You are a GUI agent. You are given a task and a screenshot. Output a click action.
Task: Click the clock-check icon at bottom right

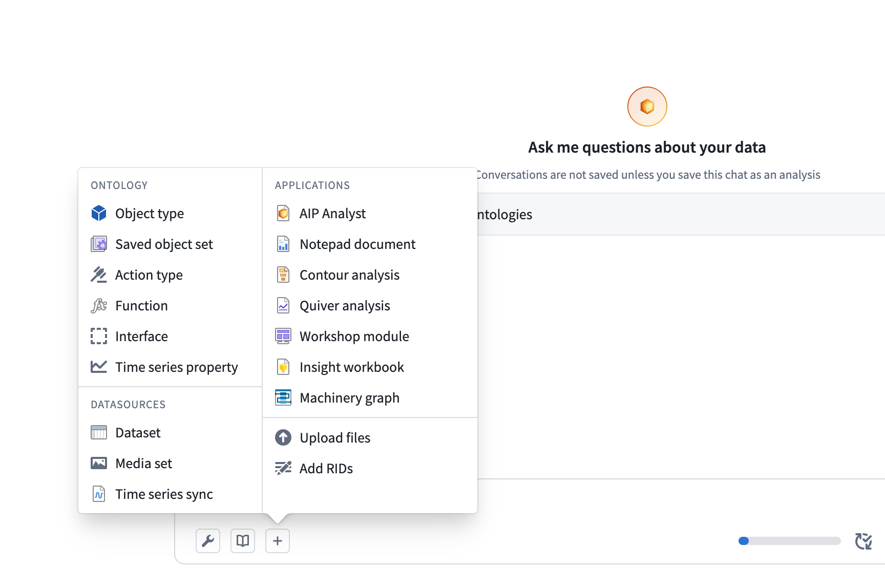[863, 541]
